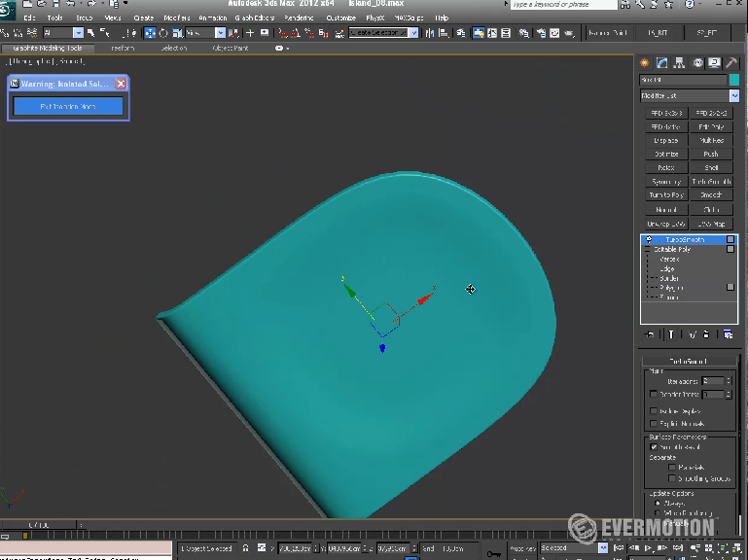
Task: Open the Tools menu
Action: [x=54, y=17]
